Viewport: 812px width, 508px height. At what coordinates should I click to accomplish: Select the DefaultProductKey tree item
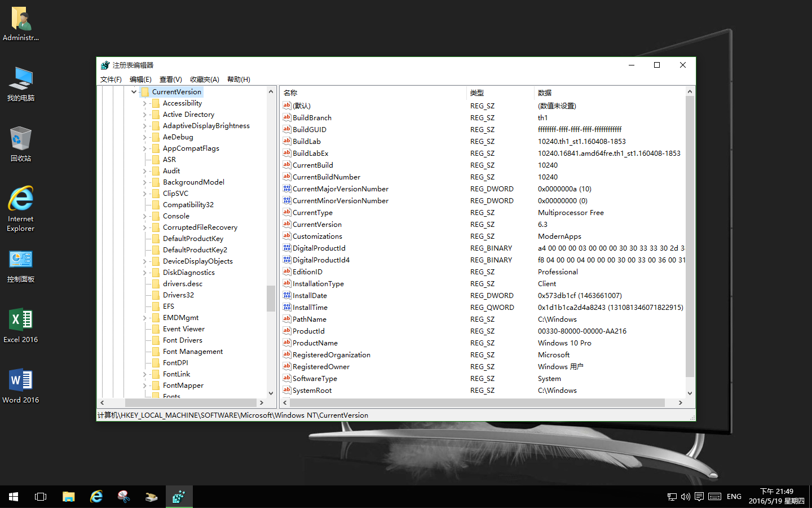[193, 239]
